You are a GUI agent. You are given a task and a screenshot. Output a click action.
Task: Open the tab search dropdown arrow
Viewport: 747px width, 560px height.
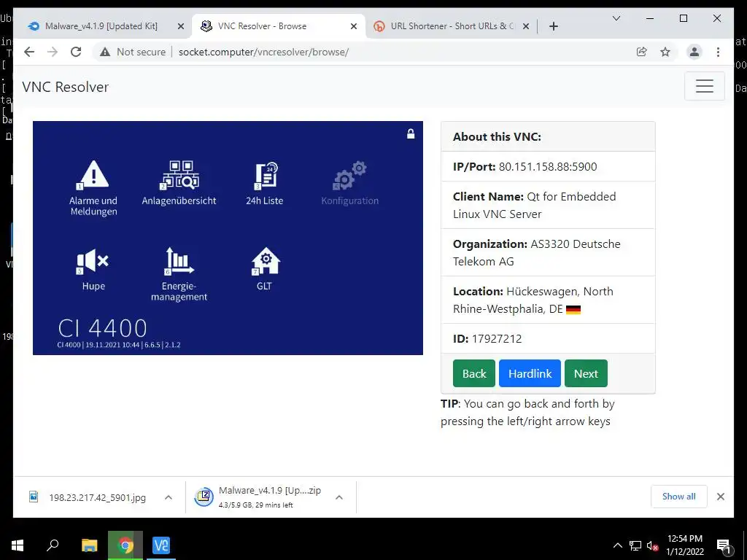[x=616, y=18]
